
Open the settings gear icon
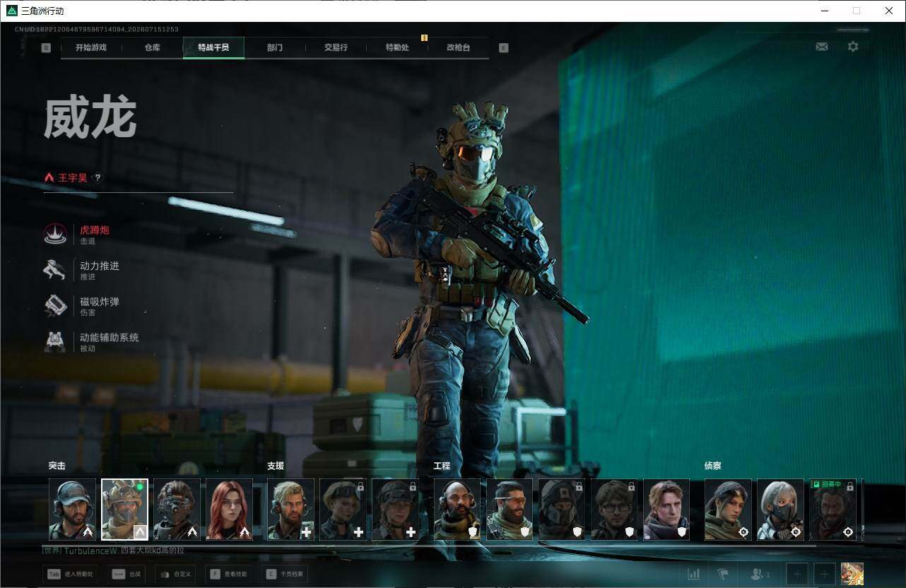click(853, 47)
